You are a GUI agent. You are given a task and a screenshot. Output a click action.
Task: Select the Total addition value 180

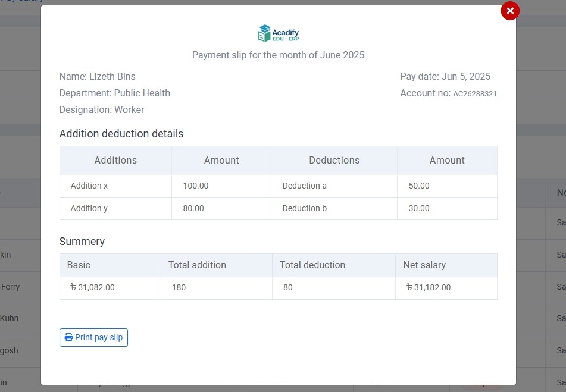pos(179,287)
